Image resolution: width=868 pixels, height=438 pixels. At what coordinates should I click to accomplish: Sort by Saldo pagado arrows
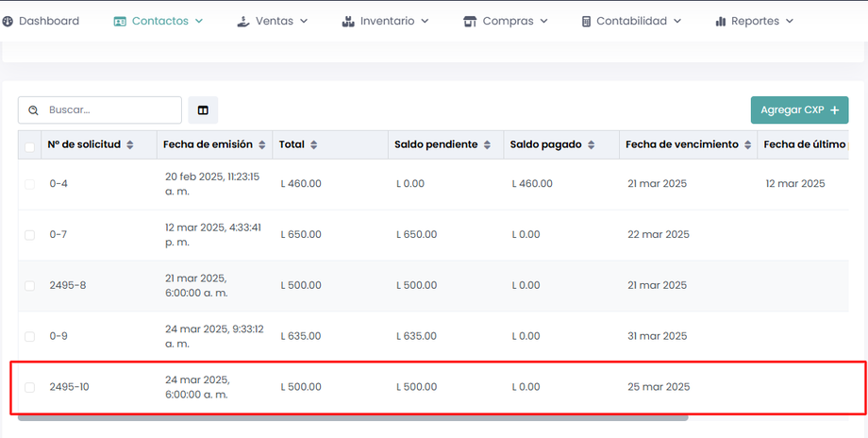(591, 145)
